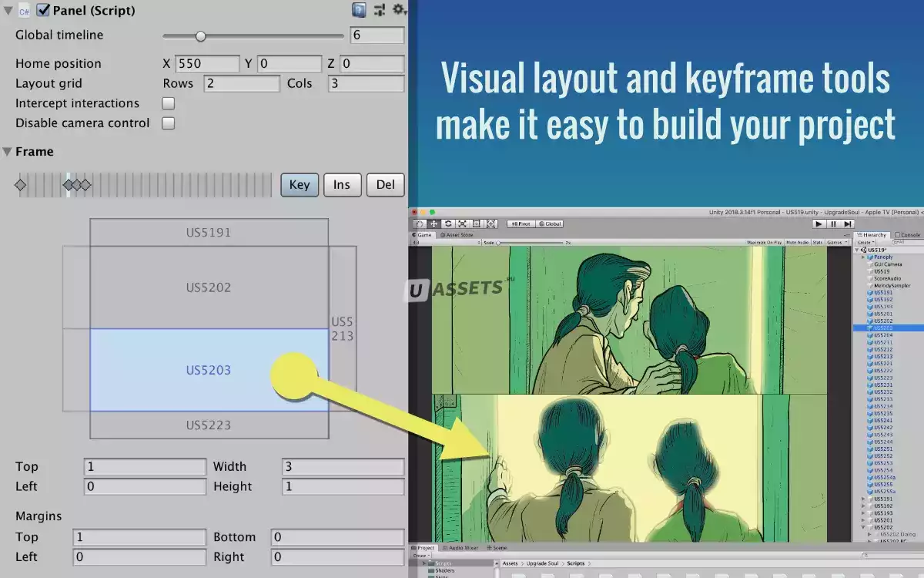Toggle the Panel (Script) enabled checkbox
The height and width of the screenshot is (578, 924).
point(43,11)
